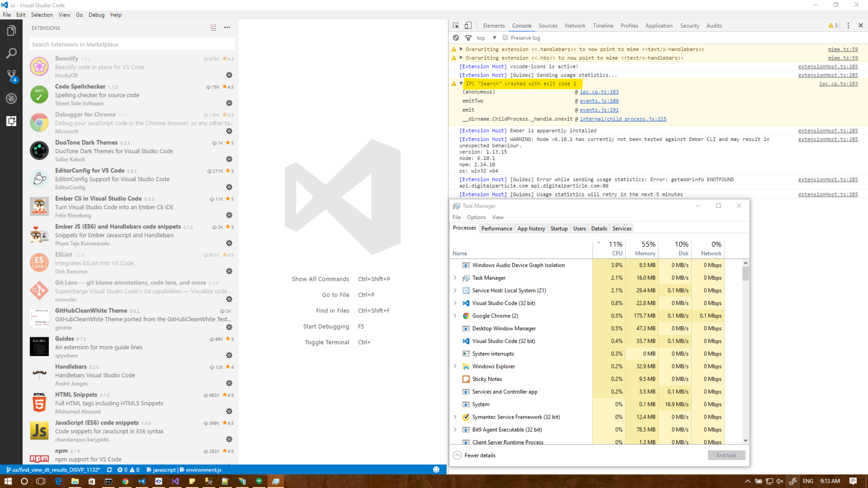
Task: Open the Debug view in activity bar
Action: tap(11, 98)
